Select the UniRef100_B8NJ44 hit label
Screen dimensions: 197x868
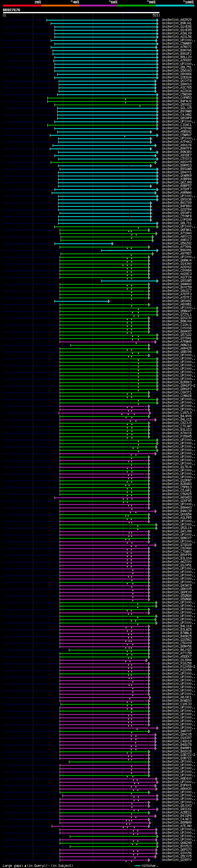pyautogui.click(x=177, y=321)
